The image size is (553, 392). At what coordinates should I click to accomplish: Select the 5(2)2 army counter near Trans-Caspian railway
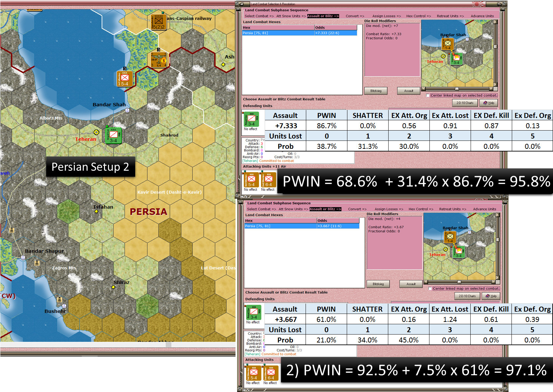pos(158,22)
